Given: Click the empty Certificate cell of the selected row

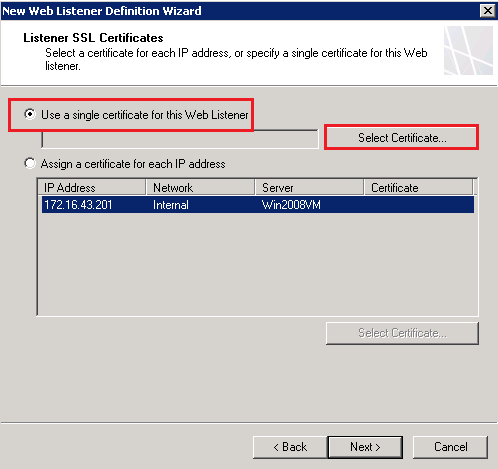Looking at the screenshot, I should point(419,205).
